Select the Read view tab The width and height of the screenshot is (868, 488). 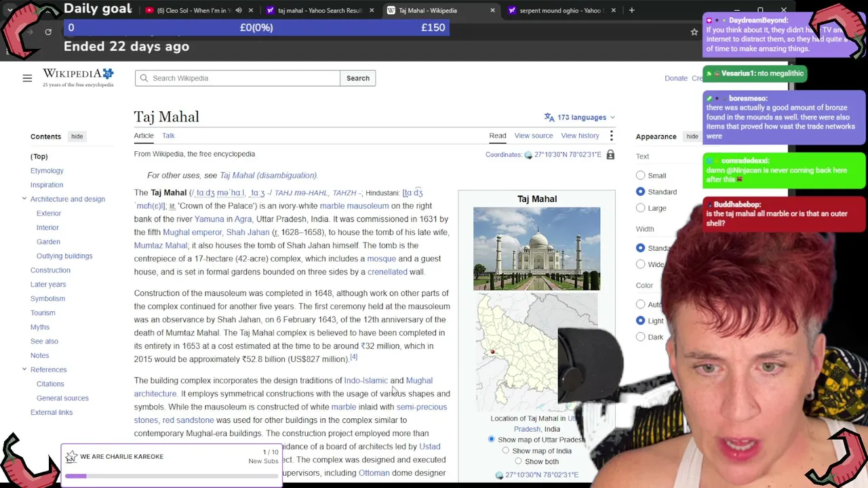[498, 136]
